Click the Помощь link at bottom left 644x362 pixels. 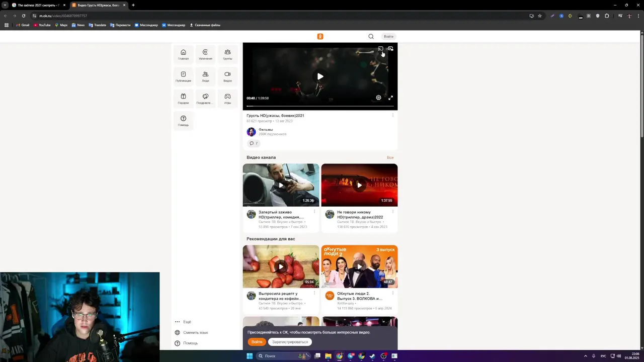tap(186, 343)
